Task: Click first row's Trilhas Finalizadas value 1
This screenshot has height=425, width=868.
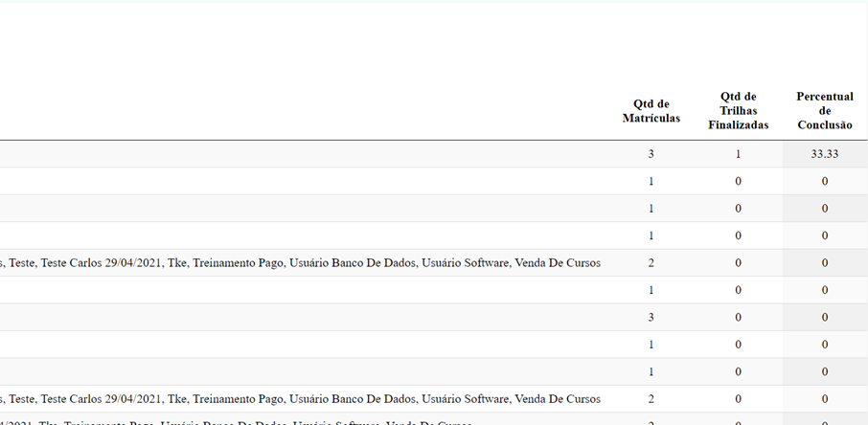Action: coord(738,154)
